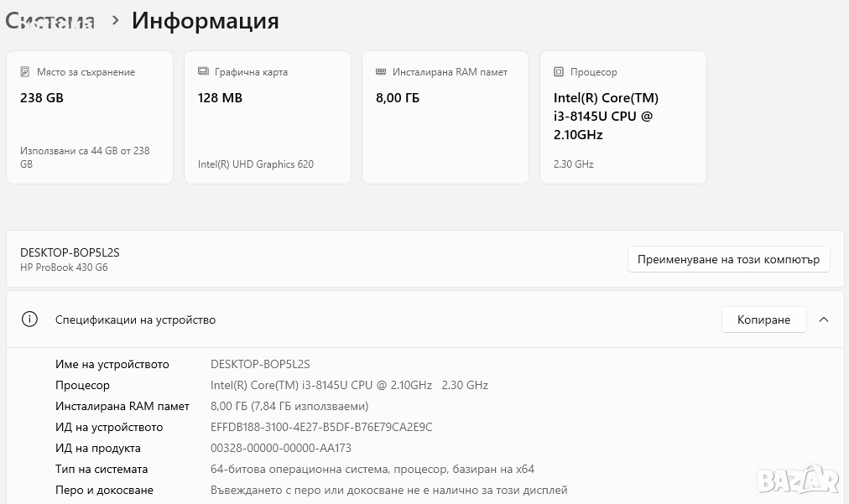This screenshot has width=849, height=504.
Task: Click the Спецификации на устройството section header
Action: (x=135, y=320)
